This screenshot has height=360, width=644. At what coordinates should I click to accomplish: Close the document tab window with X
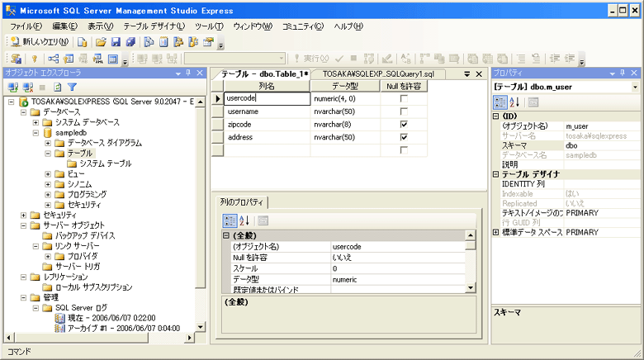[x=479, y=74]
